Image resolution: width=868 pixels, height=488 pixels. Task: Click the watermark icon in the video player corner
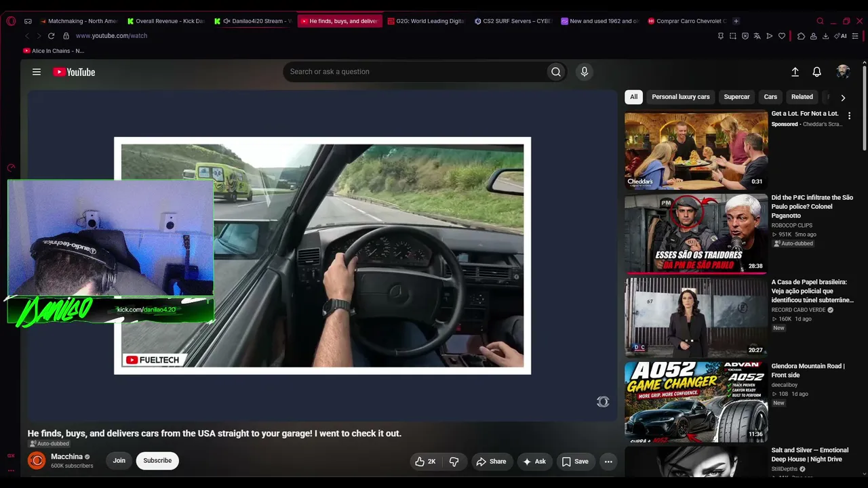(x=603, y=402)
